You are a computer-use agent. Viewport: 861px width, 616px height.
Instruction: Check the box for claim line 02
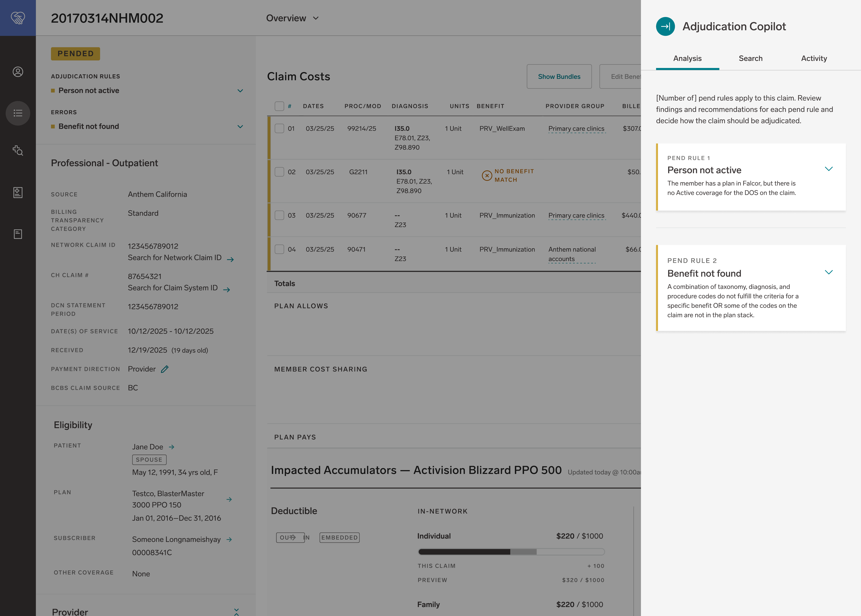click(x=279, y=172)
